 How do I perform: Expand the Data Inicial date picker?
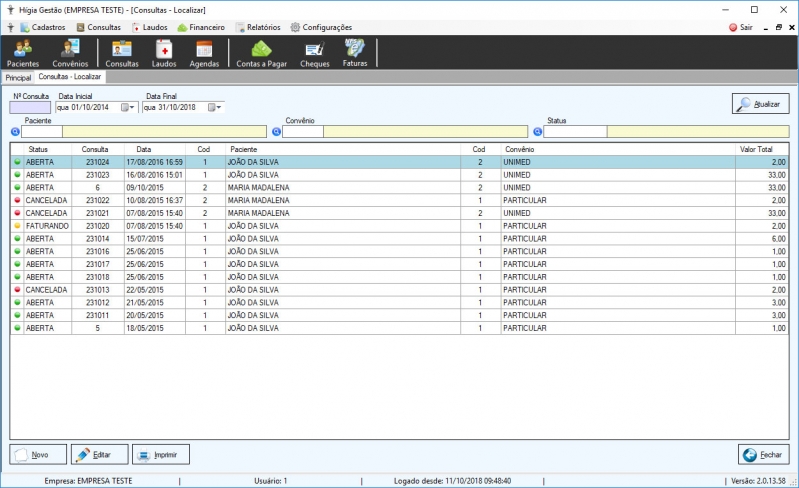[128, 107]
